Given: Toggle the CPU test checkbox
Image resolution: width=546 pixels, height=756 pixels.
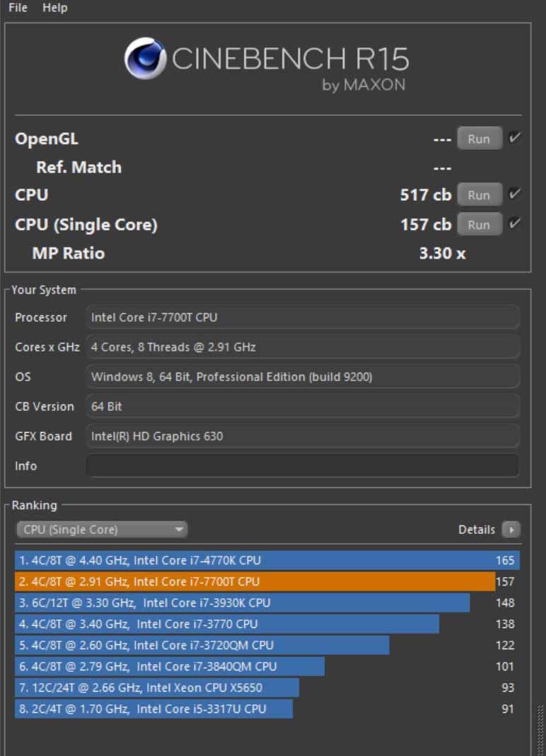Looking at the screenshot, I should (515, 194).
